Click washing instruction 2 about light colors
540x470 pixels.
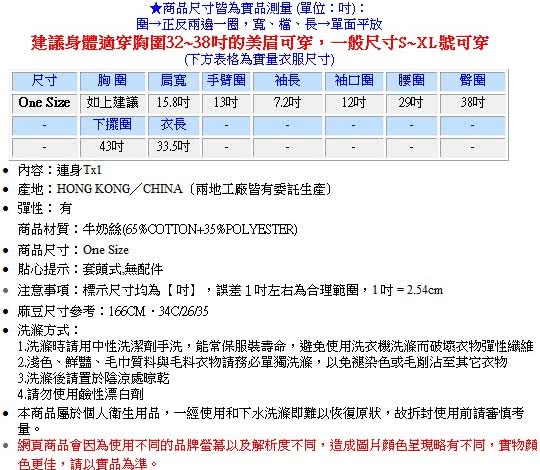(262, 362)
